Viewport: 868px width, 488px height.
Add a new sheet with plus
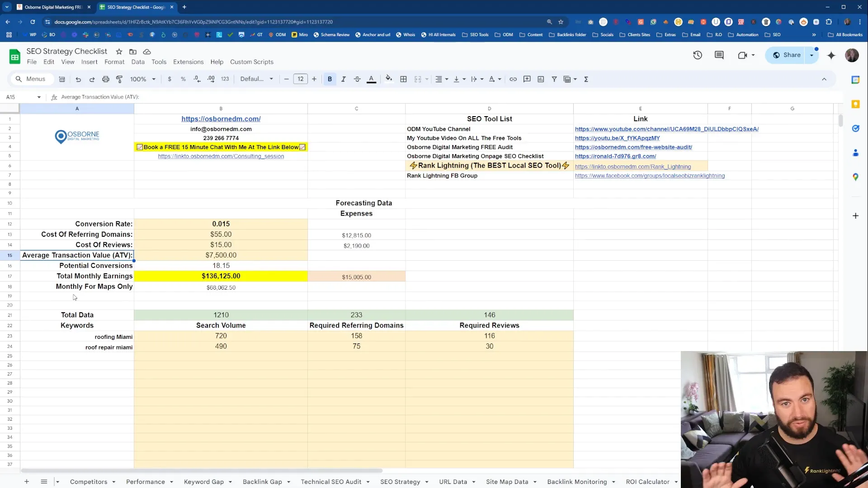(x=27, y=482)
